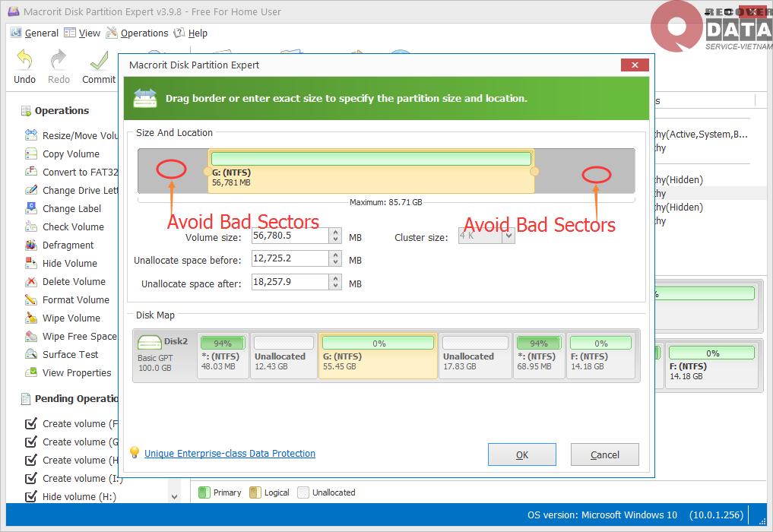Click Unallocate space after input field
The image size is (773, 532).
[290, 282]
